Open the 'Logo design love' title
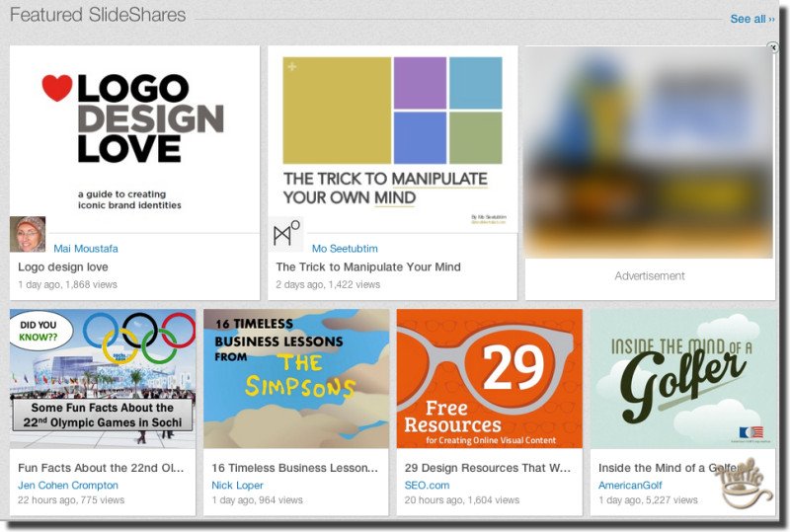Screen dimensions: 790x532 [63, 267]
